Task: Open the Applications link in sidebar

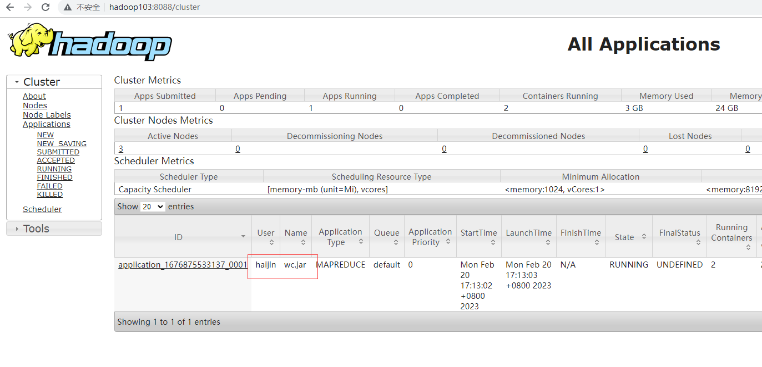Action: [46, 124]
